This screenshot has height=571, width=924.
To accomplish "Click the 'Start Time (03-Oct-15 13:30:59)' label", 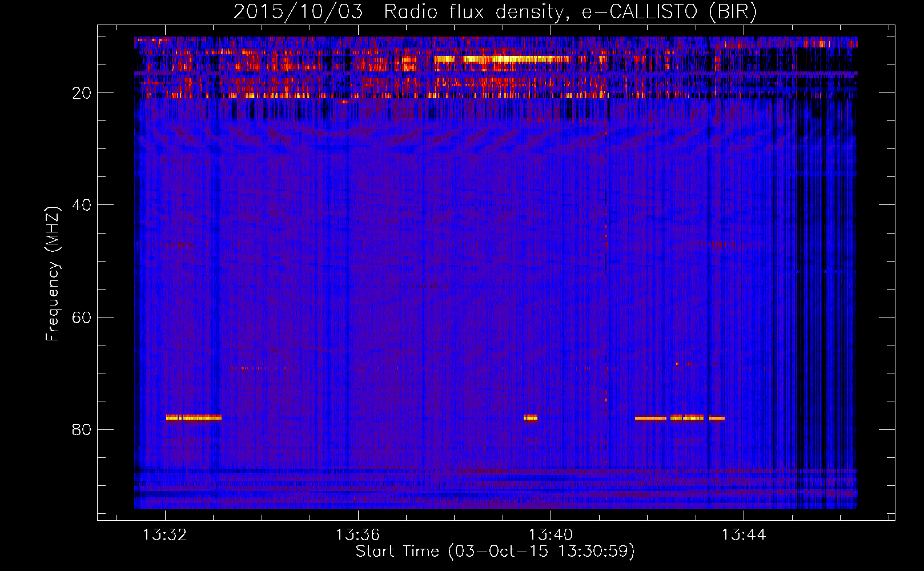I will [495, 551].
